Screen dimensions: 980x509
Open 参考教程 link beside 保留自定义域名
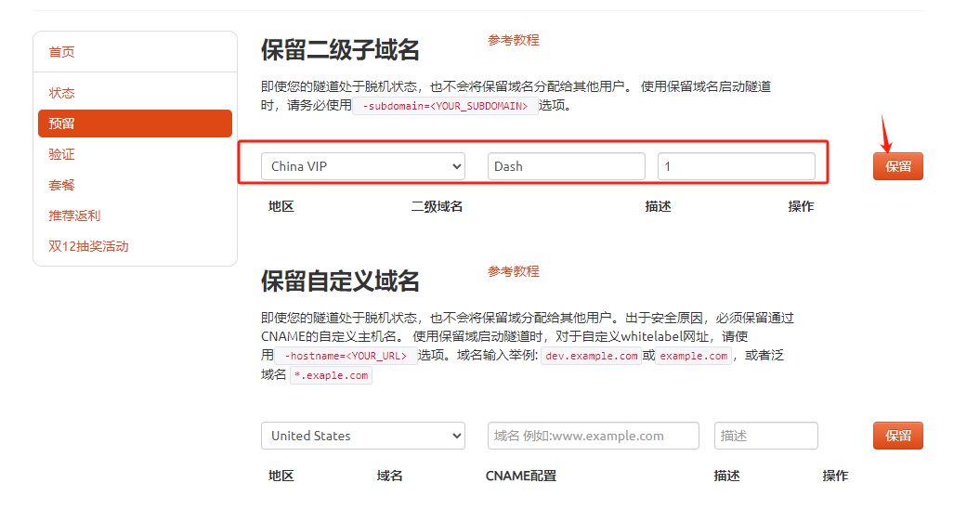[x=513, y=271]
